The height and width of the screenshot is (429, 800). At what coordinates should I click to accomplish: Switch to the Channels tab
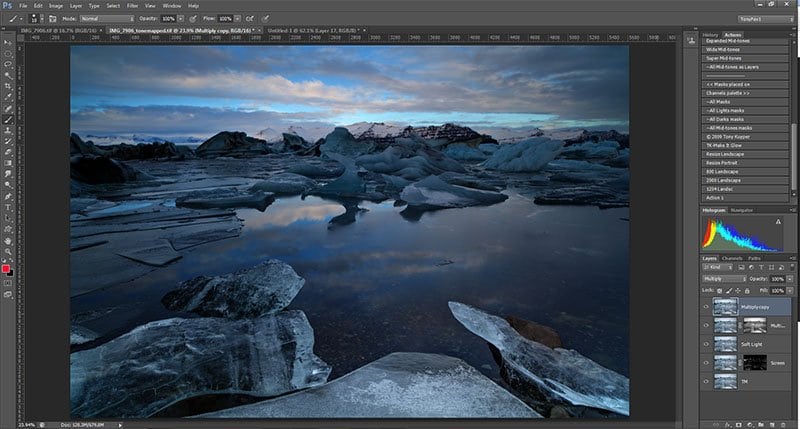(732, 258)
